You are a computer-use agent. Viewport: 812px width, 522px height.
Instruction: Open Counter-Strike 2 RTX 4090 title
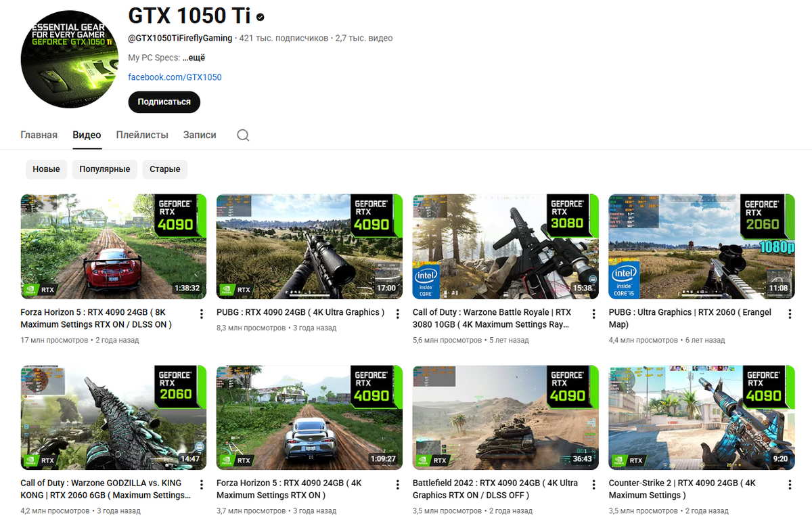682,490
